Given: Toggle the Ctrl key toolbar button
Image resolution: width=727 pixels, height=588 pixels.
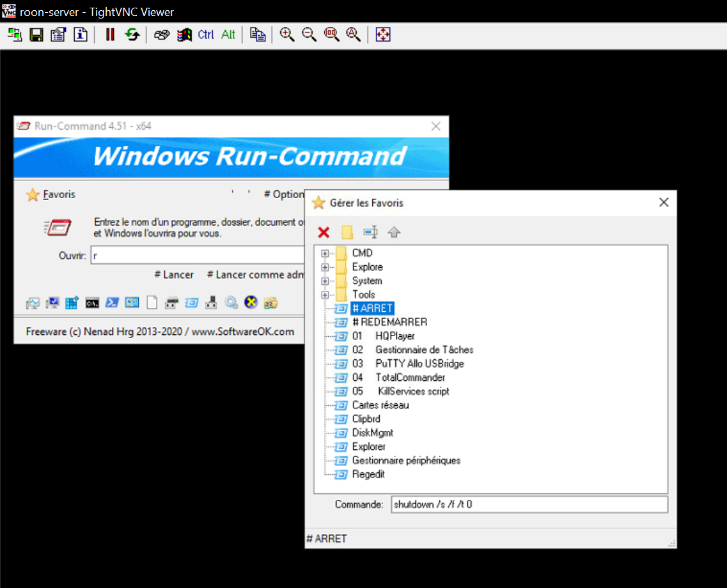Looking at the screenshot, I should tap(206, 35).
